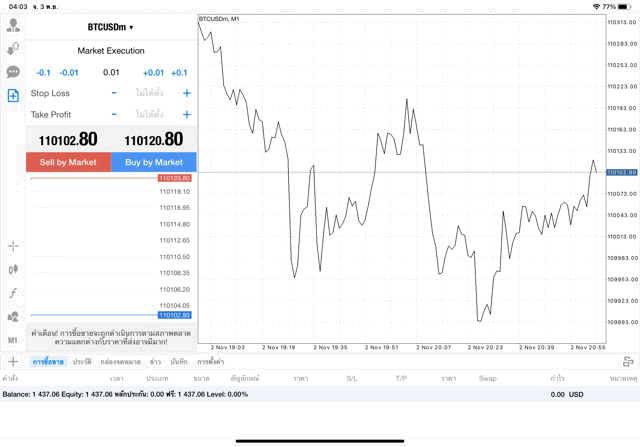The width and height of the screenshot is (640, 447).
Task: Open the chart objects shapes icon
Action: click(13, 316)
